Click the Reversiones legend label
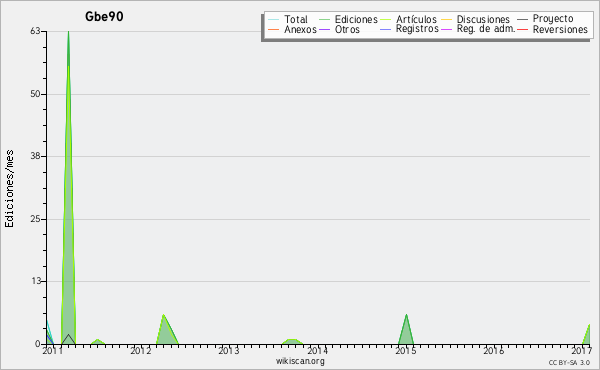This screenshot has height=370, width=600. point(560,29)
